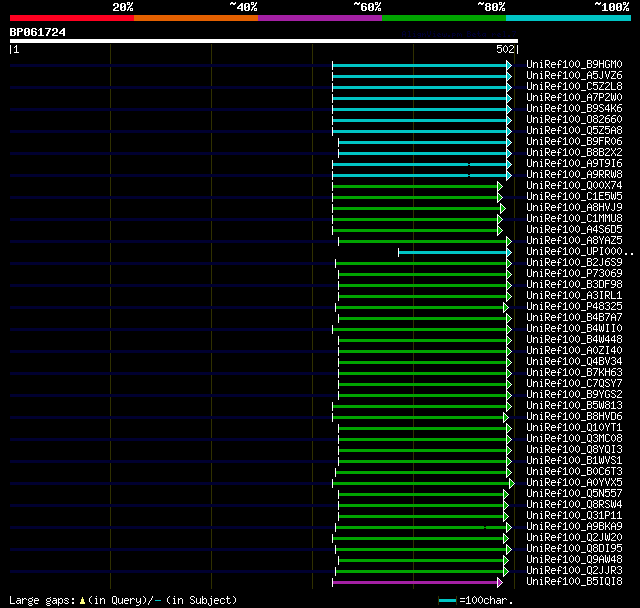Select label UniRef100_Q3MC08
The image size is (640, 608).
pyautogui.click(x=574, y=439)
